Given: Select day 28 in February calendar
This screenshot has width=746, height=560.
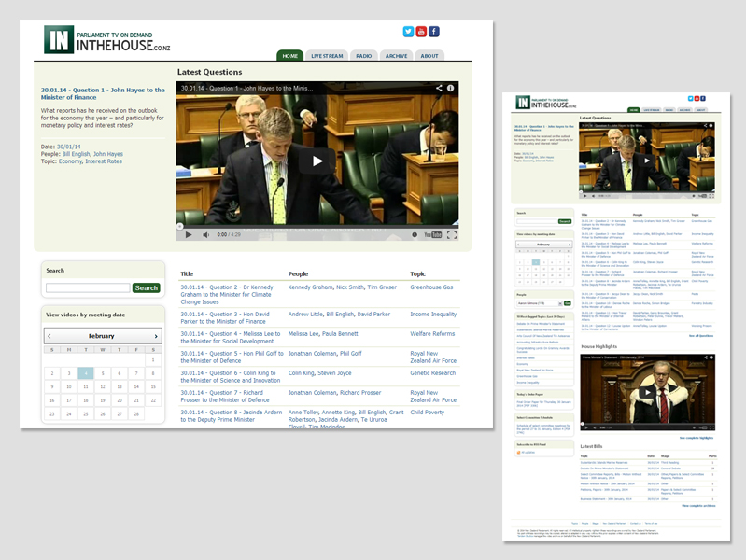Looking at the screenshot, I should pos(136,414).
